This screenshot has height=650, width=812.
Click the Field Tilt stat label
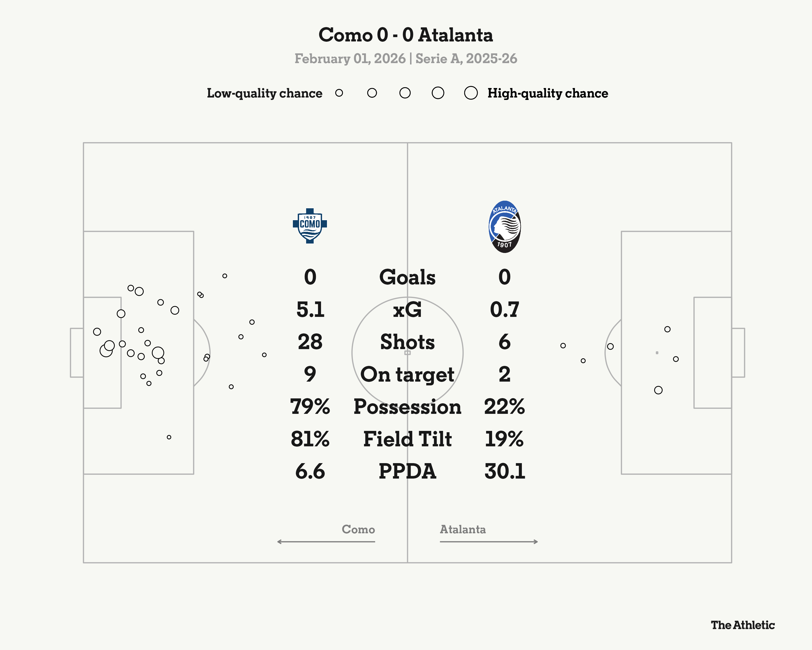click(x=407, y=439)
